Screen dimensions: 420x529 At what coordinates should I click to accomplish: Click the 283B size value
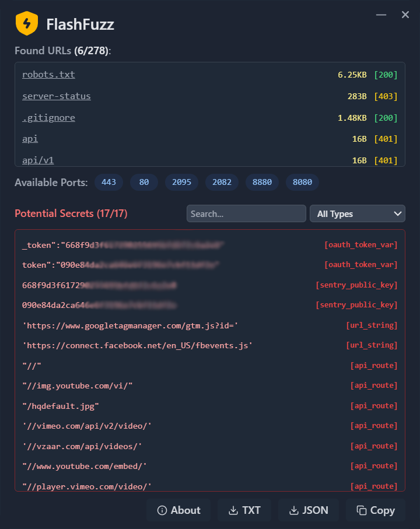357,96
